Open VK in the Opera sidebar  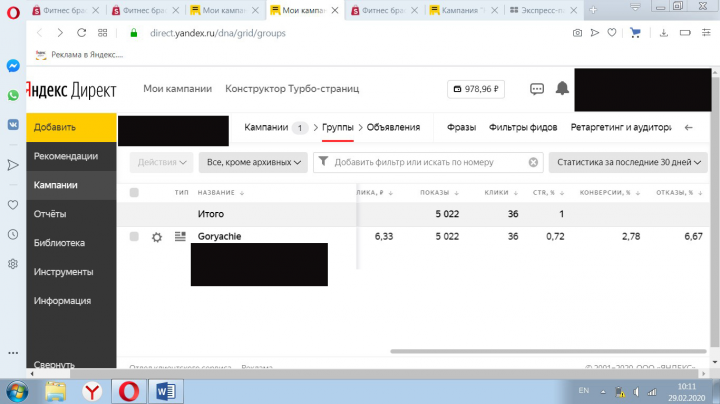point(13,124)
